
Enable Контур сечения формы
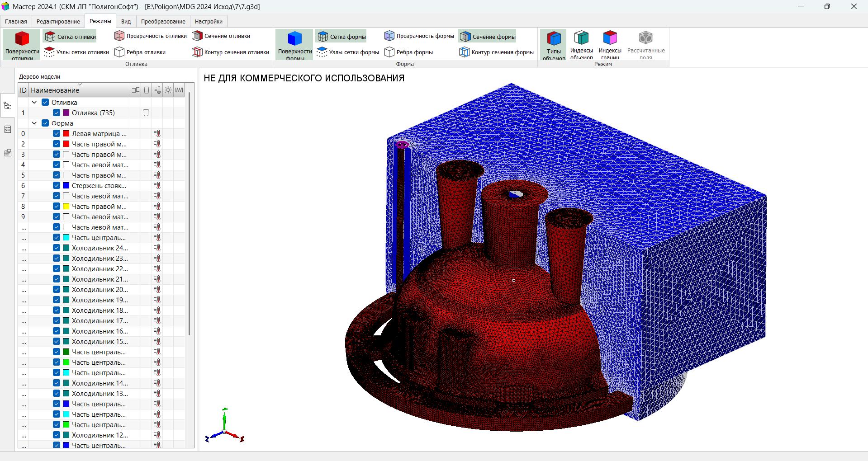click(497, 52)
